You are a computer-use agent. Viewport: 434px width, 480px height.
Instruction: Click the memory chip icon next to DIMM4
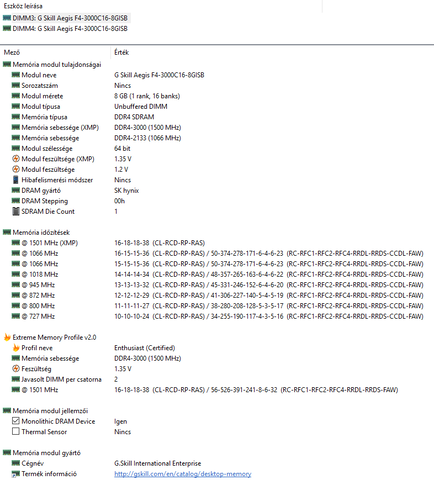(x=7, y=28)
